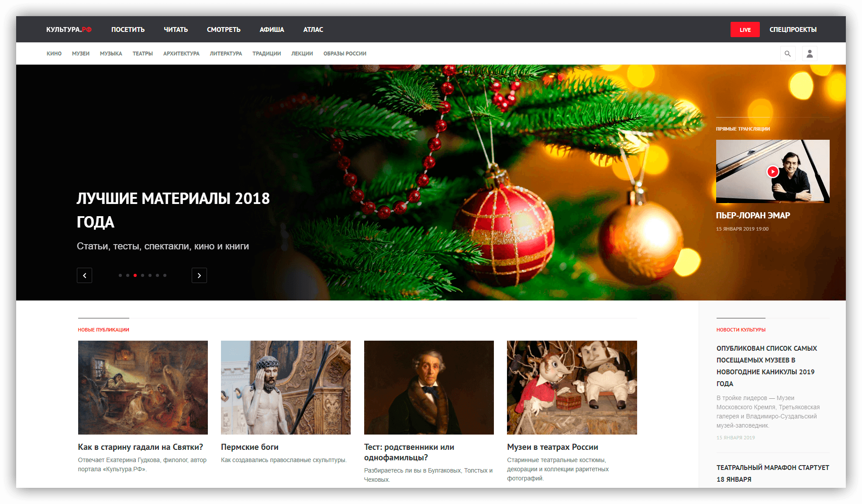
Task: Go to the Традиции category
Action: (x=267, y=54)
